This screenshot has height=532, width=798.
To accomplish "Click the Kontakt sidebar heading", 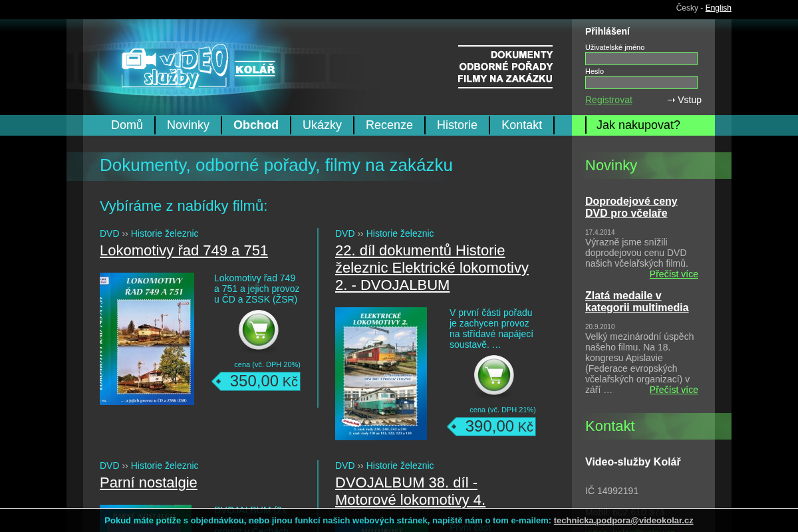I will click(x=610, y=426).
